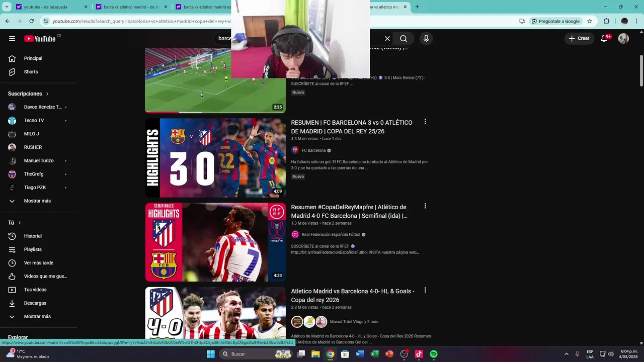Open Manuel Turizo subscription channel
Viewport: 644px width, 362px height.
(x=38, y=160)
